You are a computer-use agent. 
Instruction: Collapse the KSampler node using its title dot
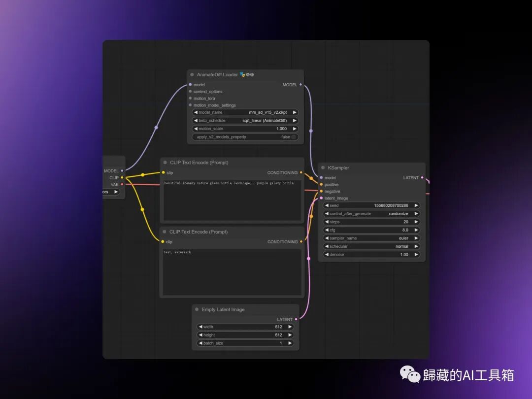coord(323,167)
